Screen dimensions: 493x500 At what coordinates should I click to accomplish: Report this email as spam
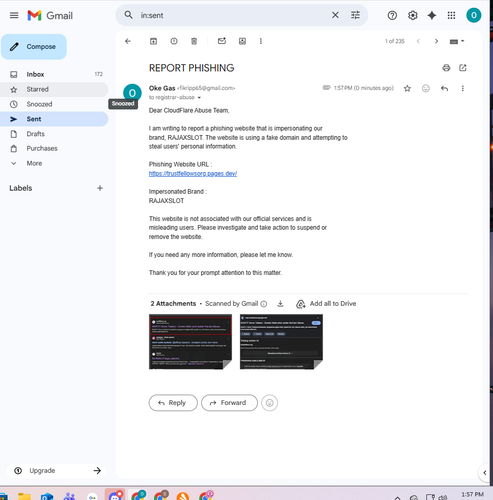point(174,41)
